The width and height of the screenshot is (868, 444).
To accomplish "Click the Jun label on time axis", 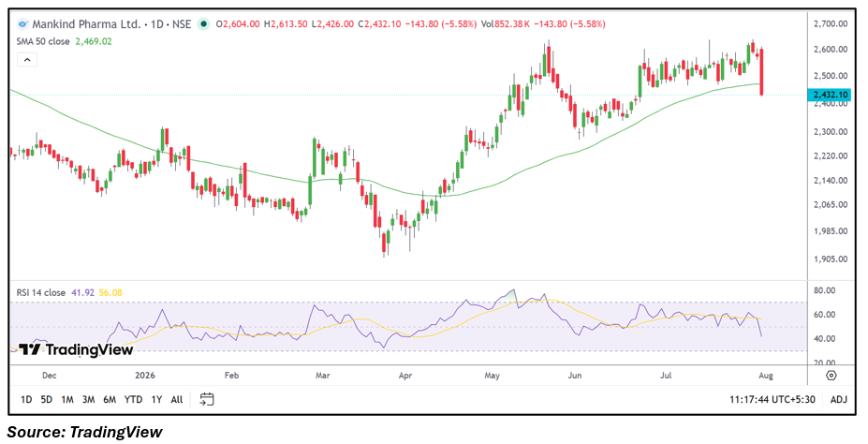I will click(x=575, y=376).
